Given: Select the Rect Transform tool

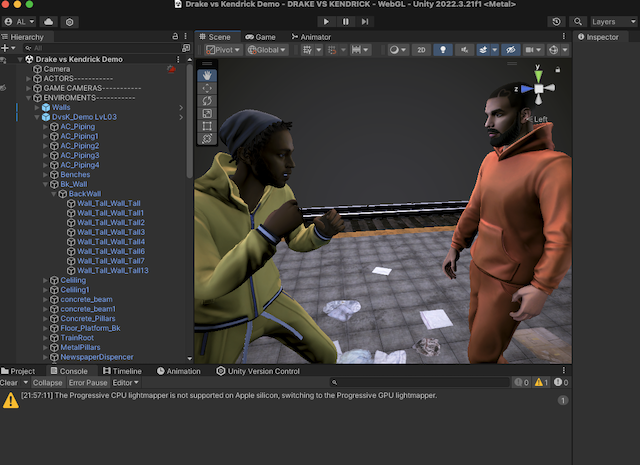Looking at the screenshot, I should (207, 126).
